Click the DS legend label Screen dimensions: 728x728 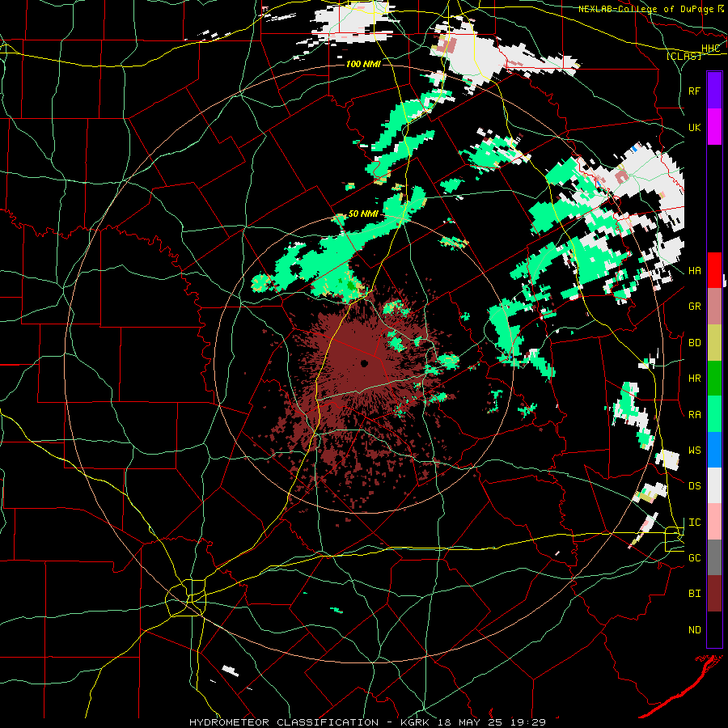[694, 486]
